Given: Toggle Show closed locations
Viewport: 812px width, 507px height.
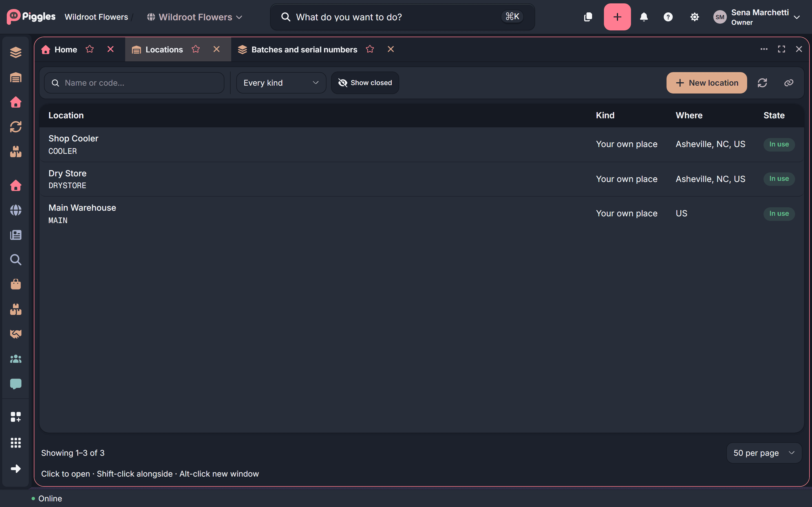Looking at the screenshot, I should point(365,83).
